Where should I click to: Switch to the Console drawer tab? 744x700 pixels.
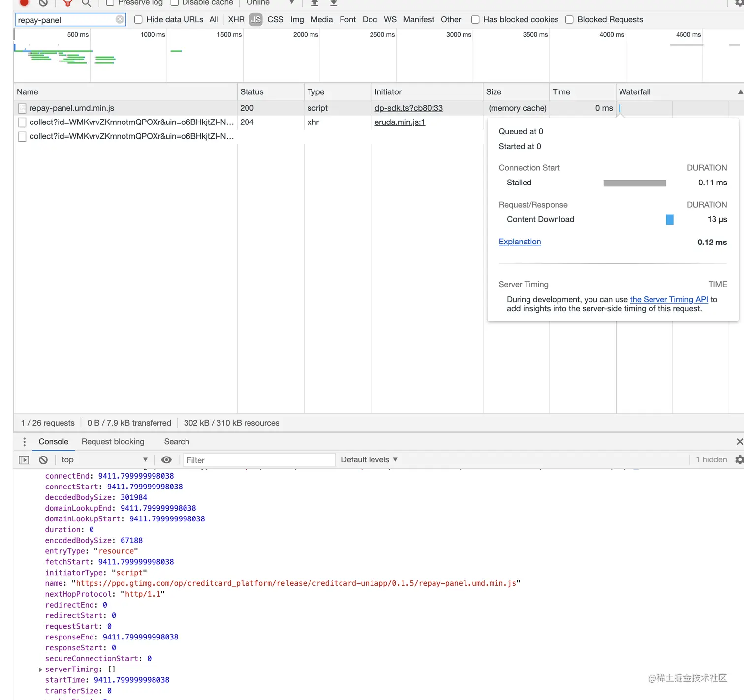tap(54, 442)
